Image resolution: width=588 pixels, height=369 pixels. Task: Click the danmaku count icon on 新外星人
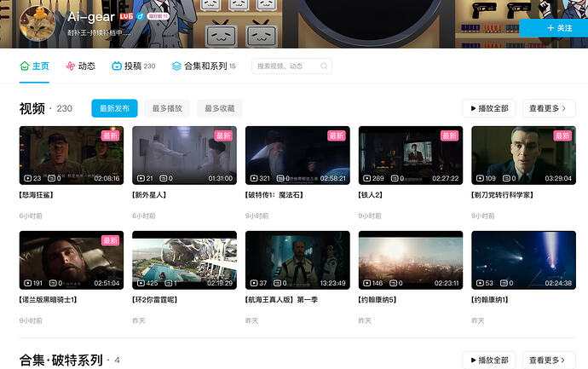click(164, 178)
